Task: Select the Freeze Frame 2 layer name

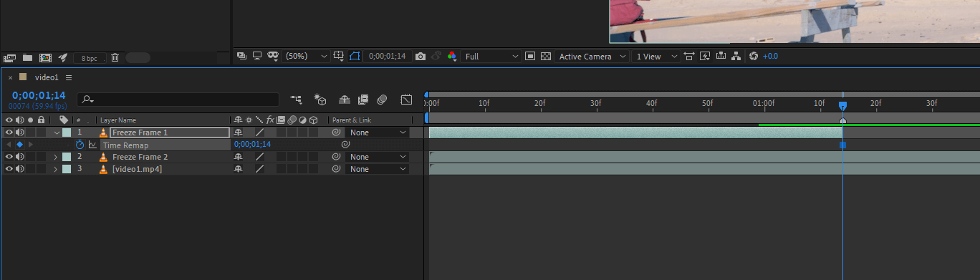Action: (x=140, y=157)
